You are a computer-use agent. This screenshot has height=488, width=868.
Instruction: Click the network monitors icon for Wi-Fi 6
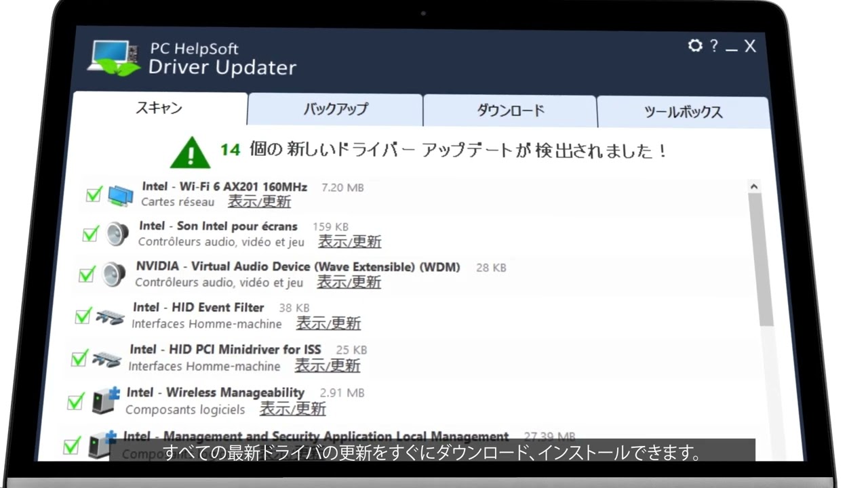tap(120, 195)
